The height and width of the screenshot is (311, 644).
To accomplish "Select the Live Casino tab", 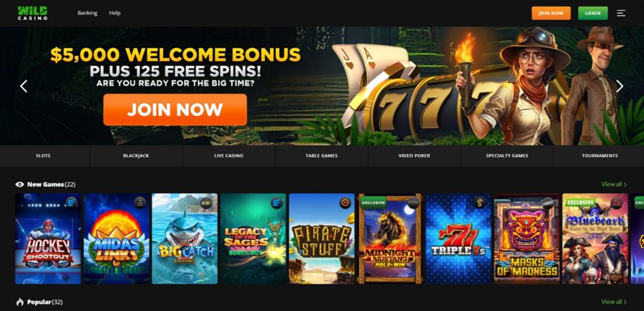I will coord(229,156).
